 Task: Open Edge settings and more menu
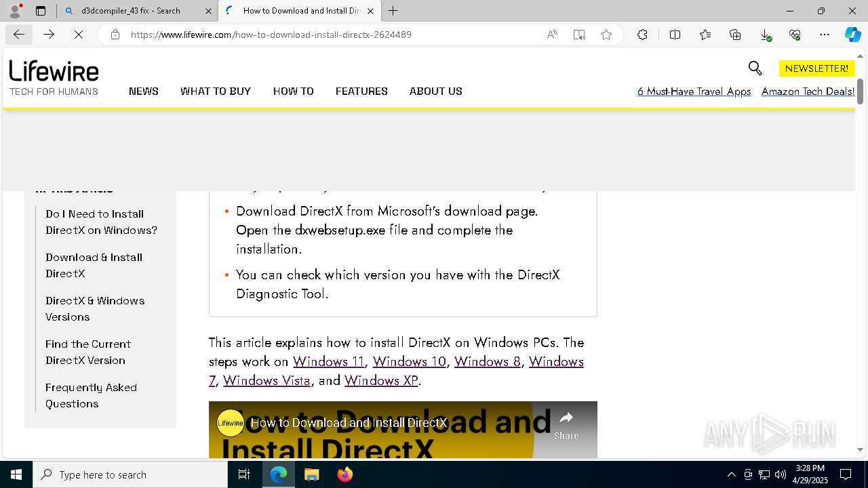825,35
